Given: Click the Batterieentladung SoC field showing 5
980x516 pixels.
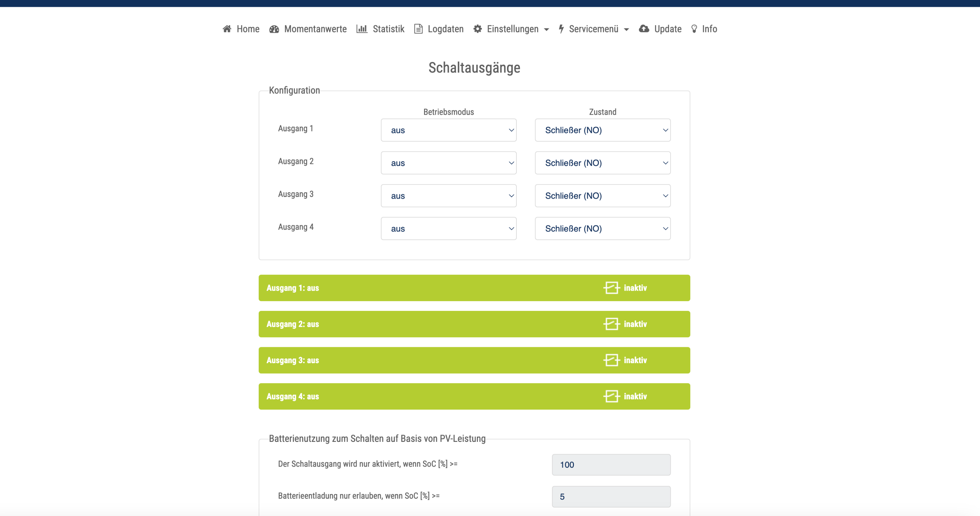Looking at the screenshot, I should point(611,497).
